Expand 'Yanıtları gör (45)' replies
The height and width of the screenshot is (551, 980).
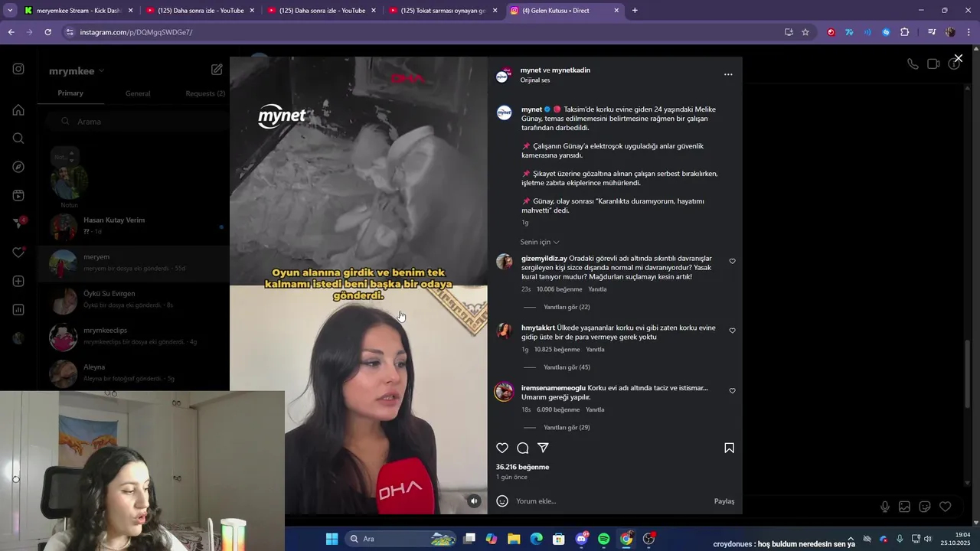coord(567,367)
